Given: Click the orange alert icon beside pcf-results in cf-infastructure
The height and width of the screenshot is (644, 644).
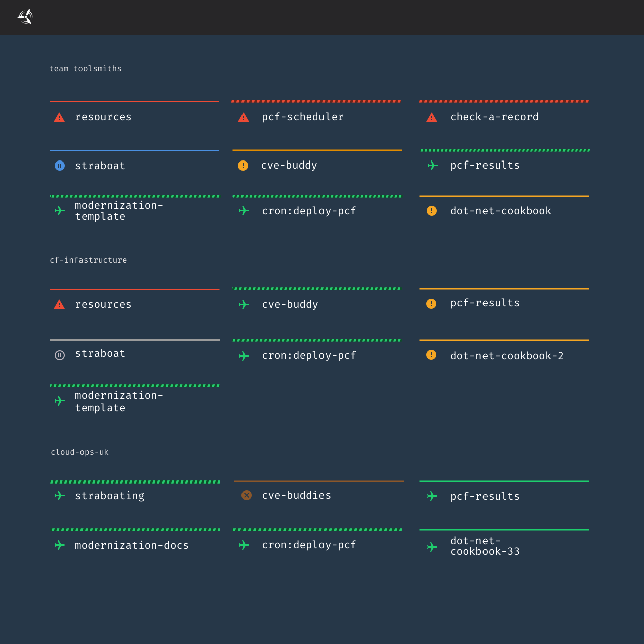Looking at the screenshot, I should 431,304.
